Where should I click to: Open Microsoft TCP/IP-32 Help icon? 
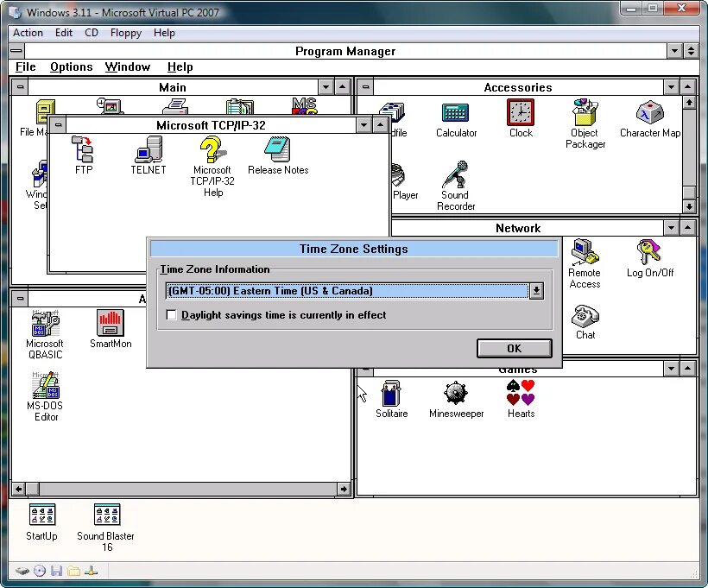212,166
